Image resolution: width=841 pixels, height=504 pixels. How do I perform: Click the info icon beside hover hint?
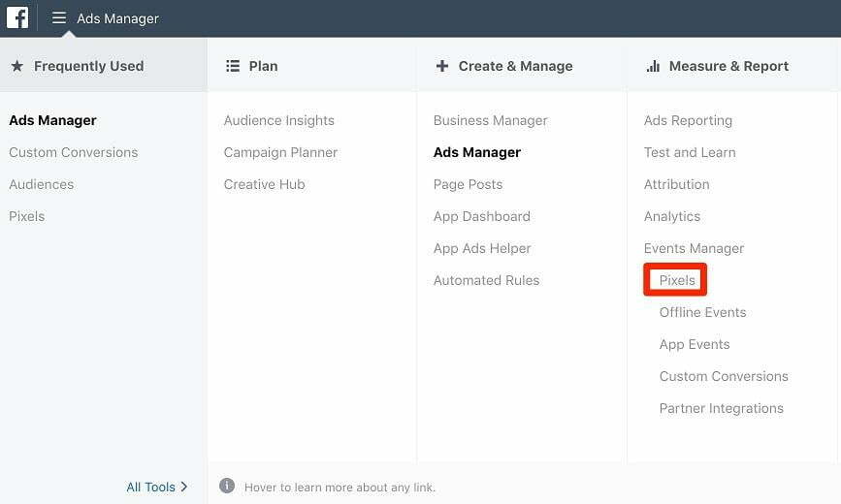click(x=227, y=486)
